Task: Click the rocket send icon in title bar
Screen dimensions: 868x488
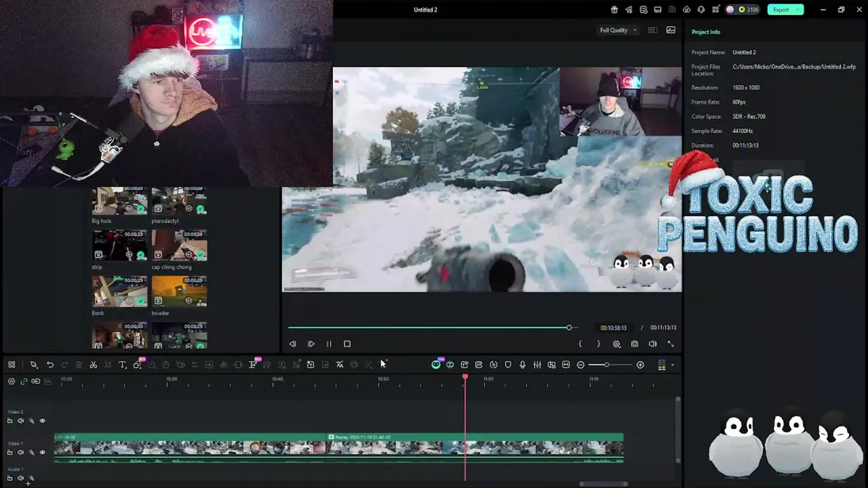Action: pyautogui.click(x=629, y=9)
